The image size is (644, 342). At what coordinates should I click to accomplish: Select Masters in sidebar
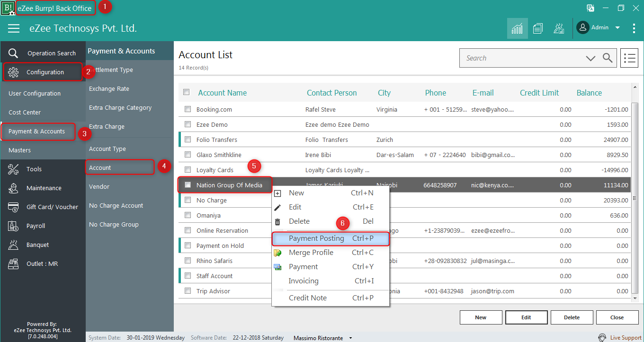coord(19,150)
